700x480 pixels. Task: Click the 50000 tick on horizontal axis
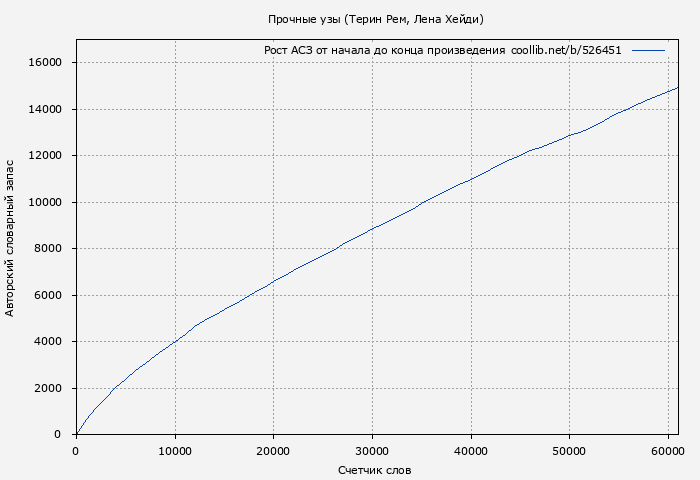click(x=569, y=451)
